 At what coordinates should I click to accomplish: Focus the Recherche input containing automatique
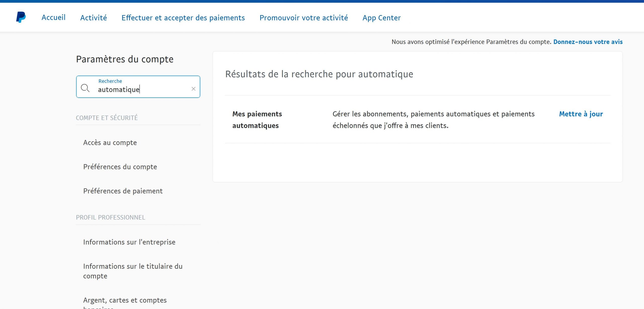pyautogui.click(x=141, y=90)
